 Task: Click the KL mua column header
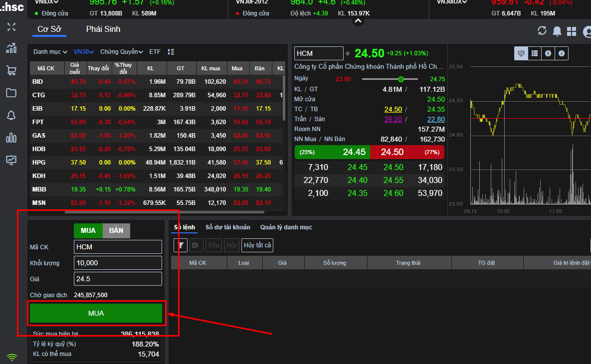(210, 68)
